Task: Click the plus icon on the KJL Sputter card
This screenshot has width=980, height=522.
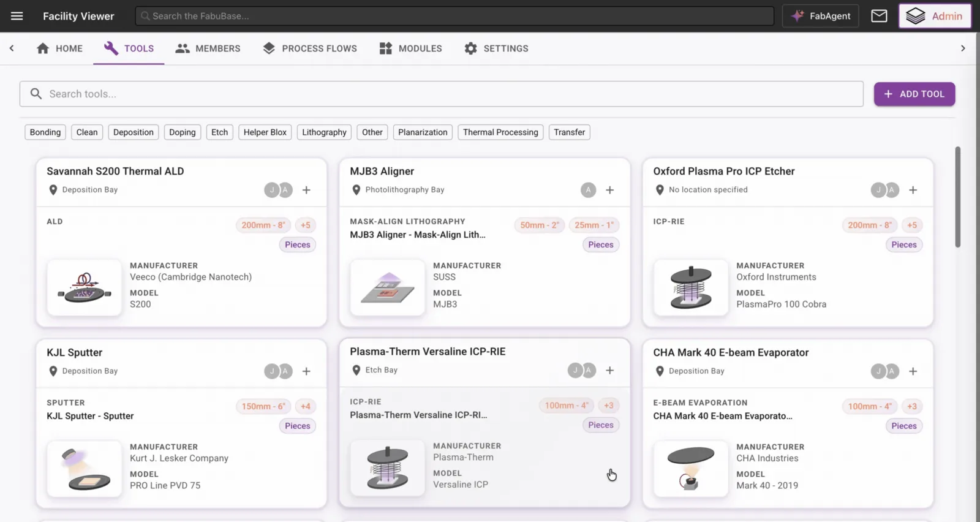Action: click(x=306, y=371)
